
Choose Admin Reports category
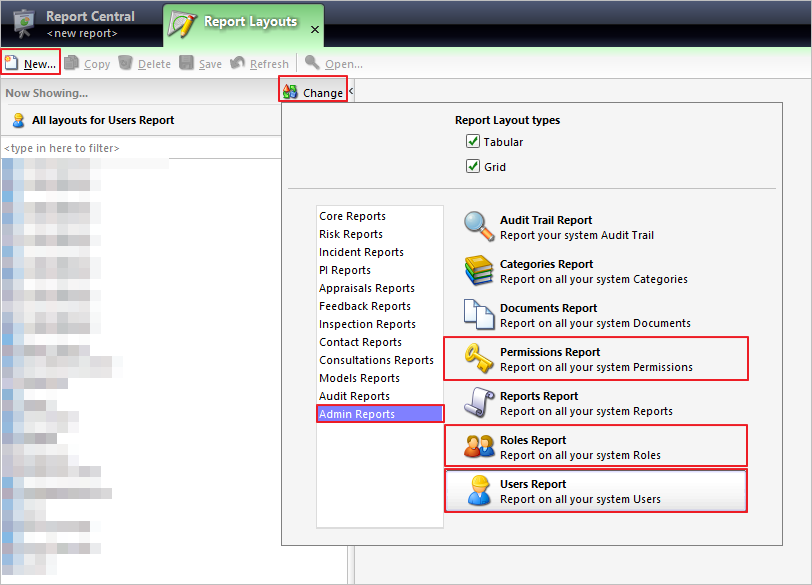[380, 414]
